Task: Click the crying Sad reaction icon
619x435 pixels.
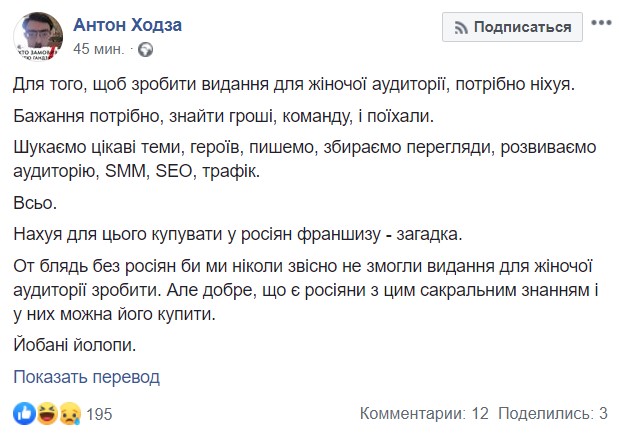Action: [x=70, y=412]
